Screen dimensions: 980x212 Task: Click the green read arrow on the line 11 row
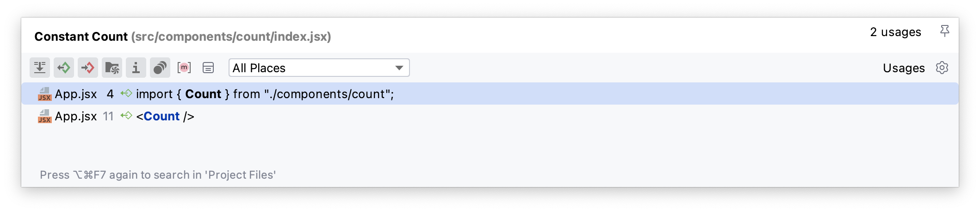tap(126, 116)
